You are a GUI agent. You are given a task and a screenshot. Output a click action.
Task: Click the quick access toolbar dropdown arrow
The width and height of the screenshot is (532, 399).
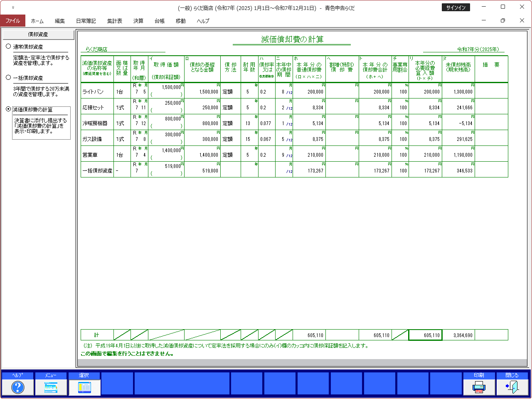(13, 8)
